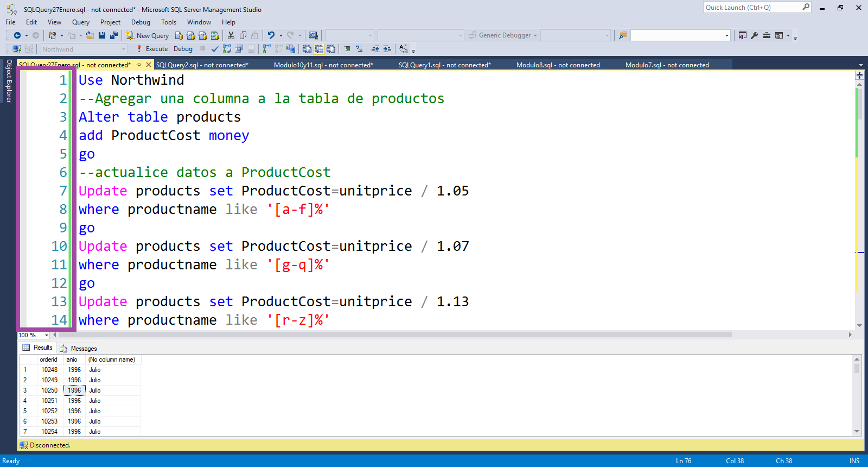Increase indent icon in SQL toolbar
Image resolution: width=868 pixels, height=467 pixels.
tap(387, 49)
